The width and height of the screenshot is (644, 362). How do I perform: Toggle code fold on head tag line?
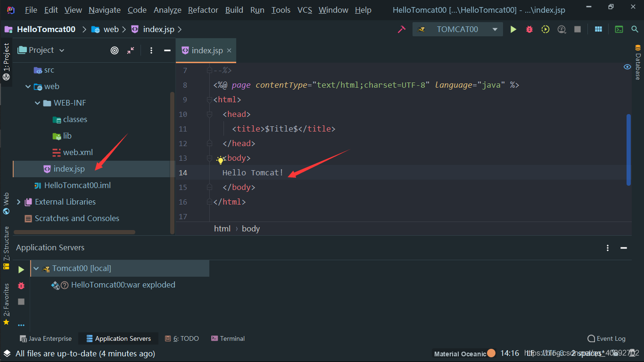tap(209, 115)
